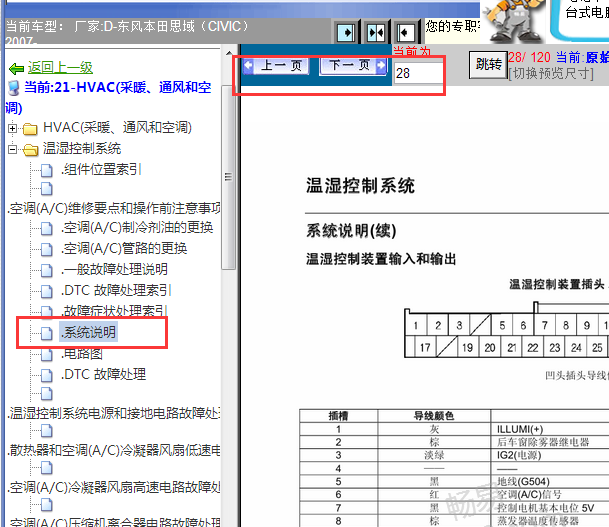Click page icon above 散热器和空调(A/C)冷凝器风扇低速
The width and height of the screenshot is (609, 527).
(x=47, y=431)
